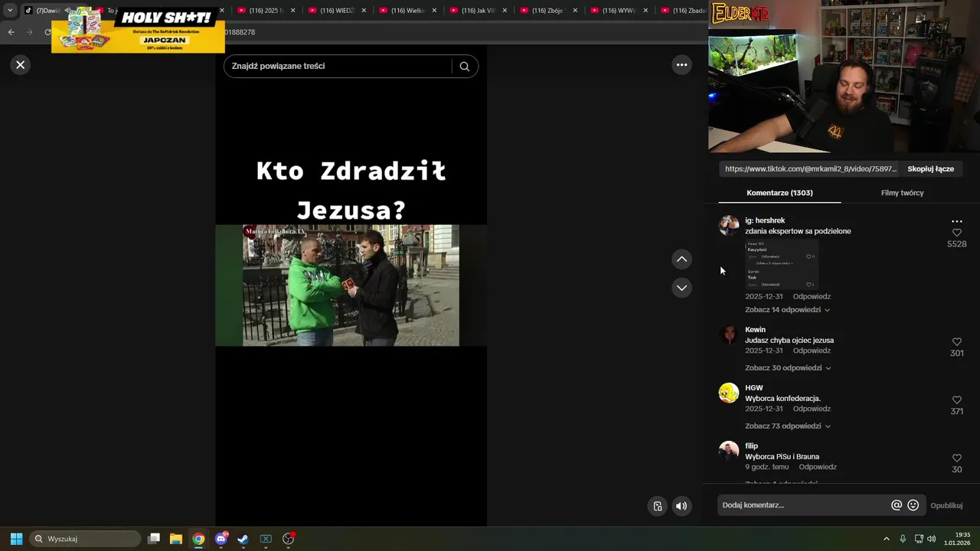980x551 pixels.
Task: Open Kewin's profile avatar
Action: (729, 334)
